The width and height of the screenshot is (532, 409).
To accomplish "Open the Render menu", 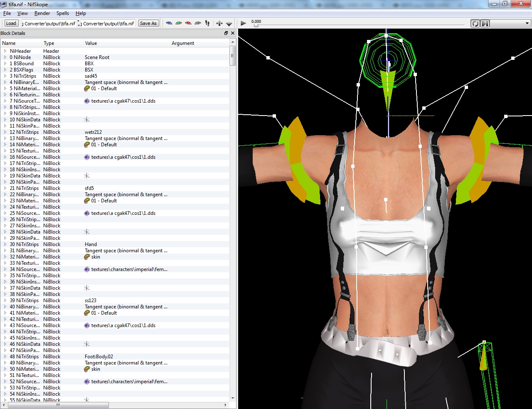I will click(42, 13).
